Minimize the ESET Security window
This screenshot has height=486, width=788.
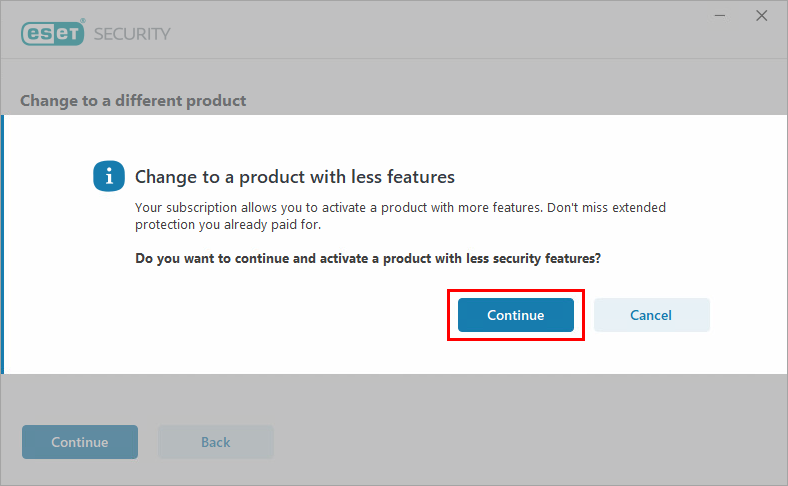pos(719,15)
